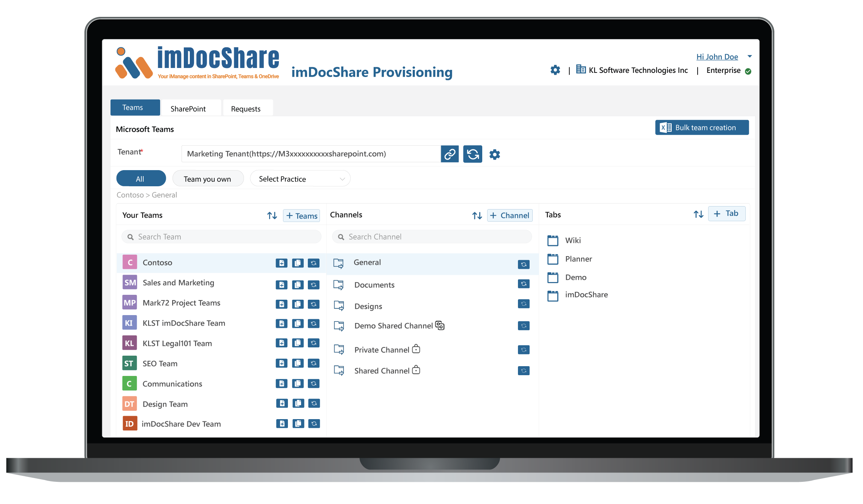Screen dimensions: 863x504
Task: Select the SEO Team row
Action: (221, 364)
